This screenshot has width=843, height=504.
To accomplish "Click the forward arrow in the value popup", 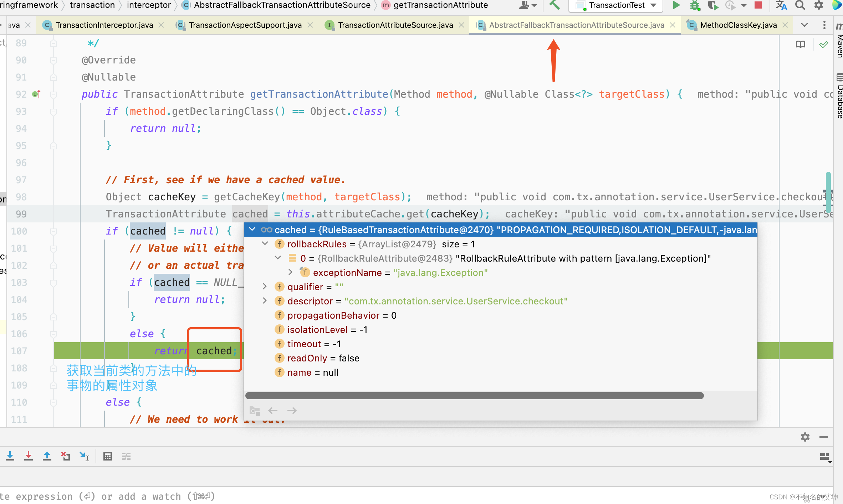I will 292,411.
